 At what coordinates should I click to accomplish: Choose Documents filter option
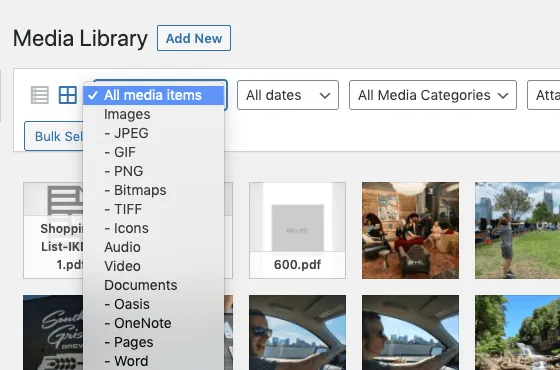point(154,285)
